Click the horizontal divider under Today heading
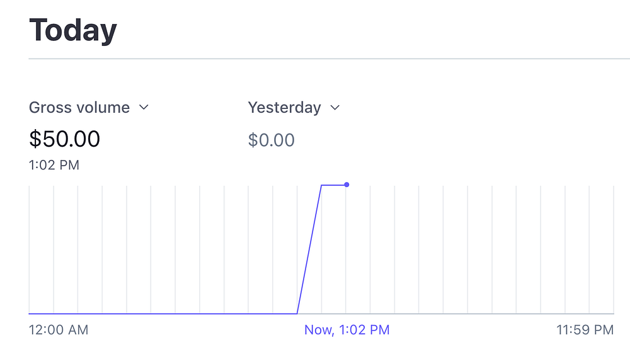630x364 pixels. click(x=328, y=59)
